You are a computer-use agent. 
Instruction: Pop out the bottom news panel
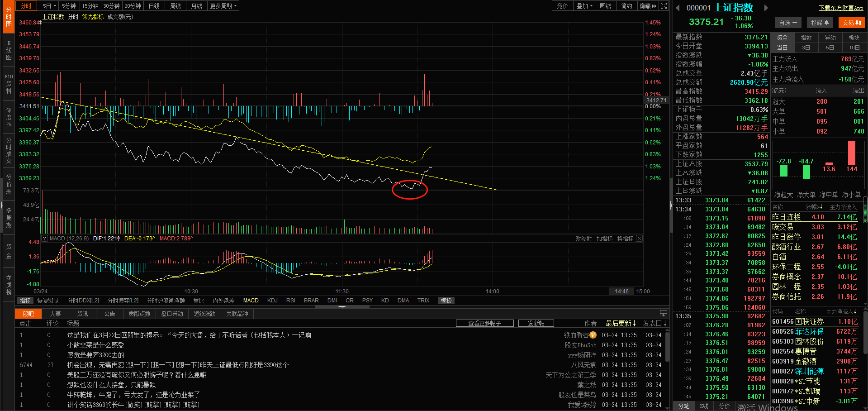click(x=663, y=314)
